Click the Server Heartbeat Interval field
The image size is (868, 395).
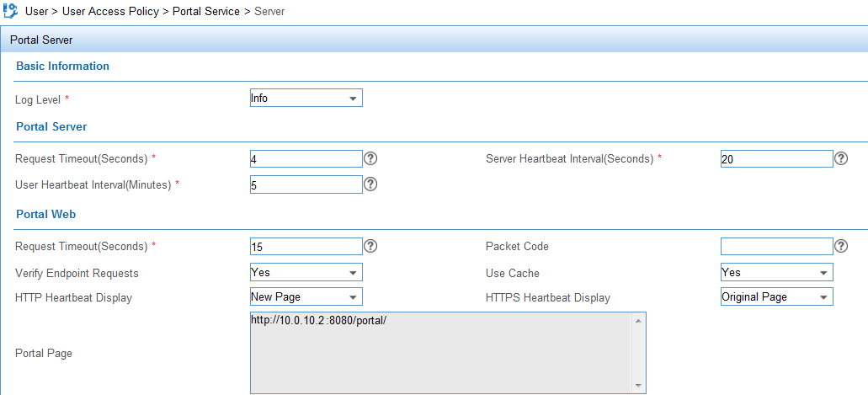(x=777, y=159)
